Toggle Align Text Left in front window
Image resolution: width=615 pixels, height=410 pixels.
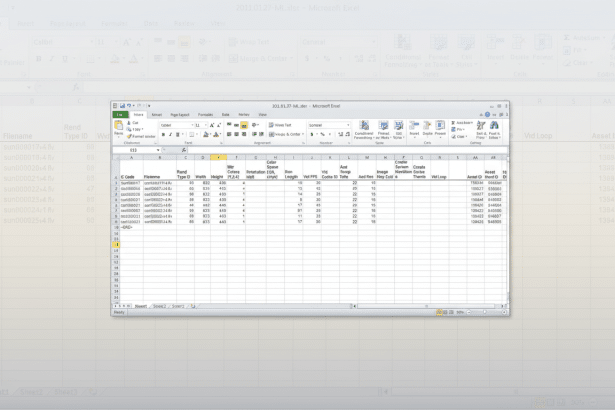pyautogui.click(x=229, y=135)
